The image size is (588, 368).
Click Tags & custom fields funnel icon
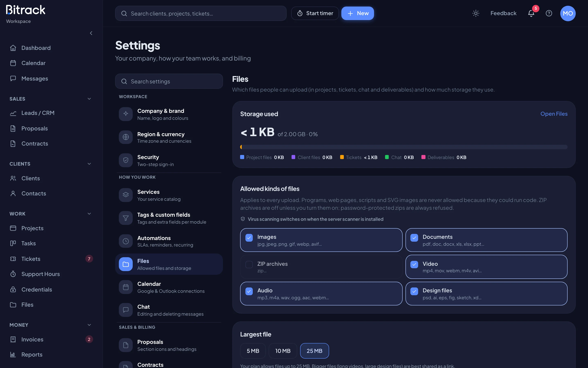point(126,218)
